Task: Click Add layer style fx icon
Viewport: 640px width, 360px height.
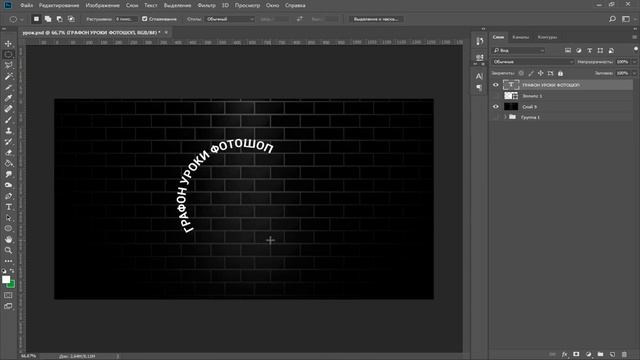Action: (x=564, y=354)
